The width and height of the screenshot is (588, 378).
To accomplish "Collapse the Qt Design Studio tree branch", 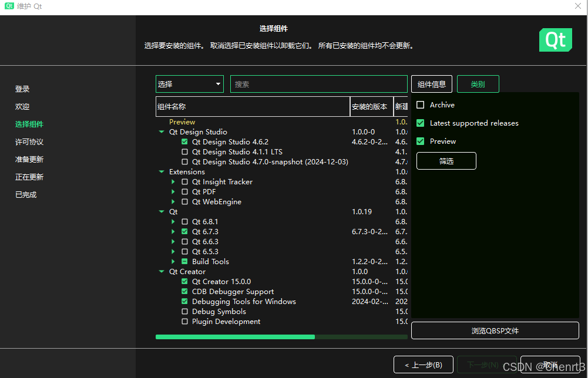I will [x=162, y=131].
